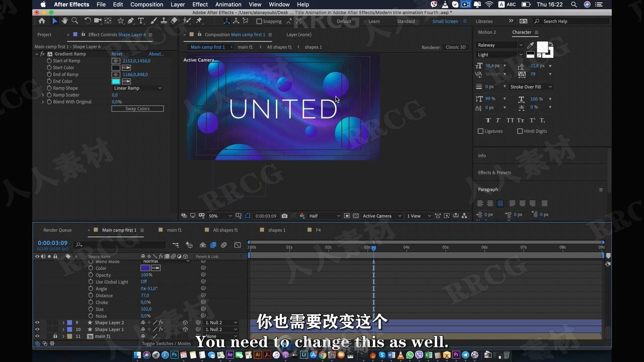
Task: Expand the Ramp Scatter property
Action: point(43,95)
